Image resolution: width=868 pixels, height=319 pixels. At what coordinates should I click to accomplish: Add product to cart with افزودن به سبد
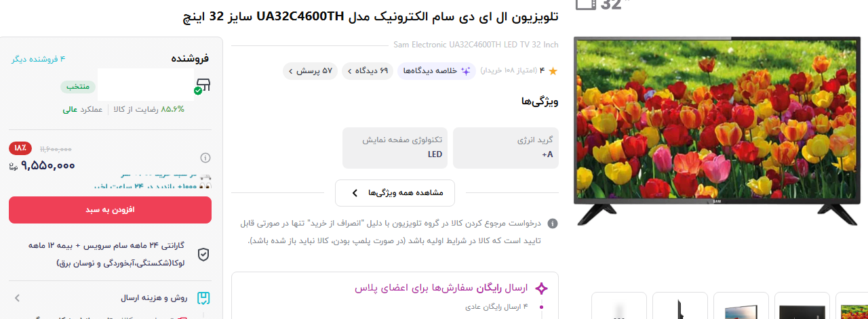coord(110,210)
